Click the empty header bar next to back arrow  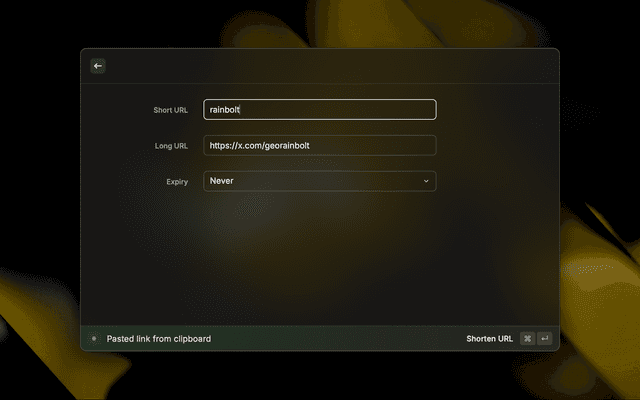[x=320, y=66]
